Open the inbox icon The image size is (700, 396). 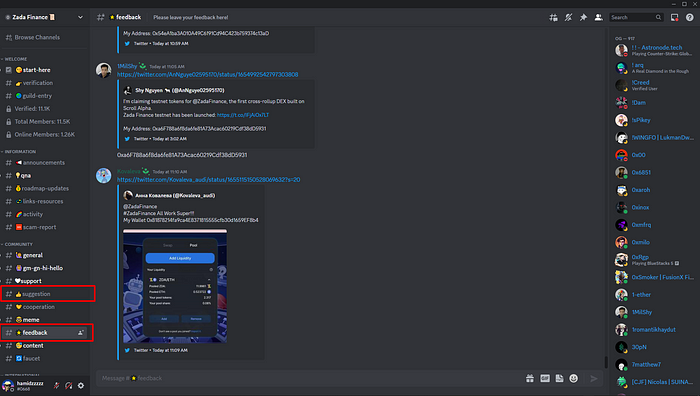pos(675,17)
